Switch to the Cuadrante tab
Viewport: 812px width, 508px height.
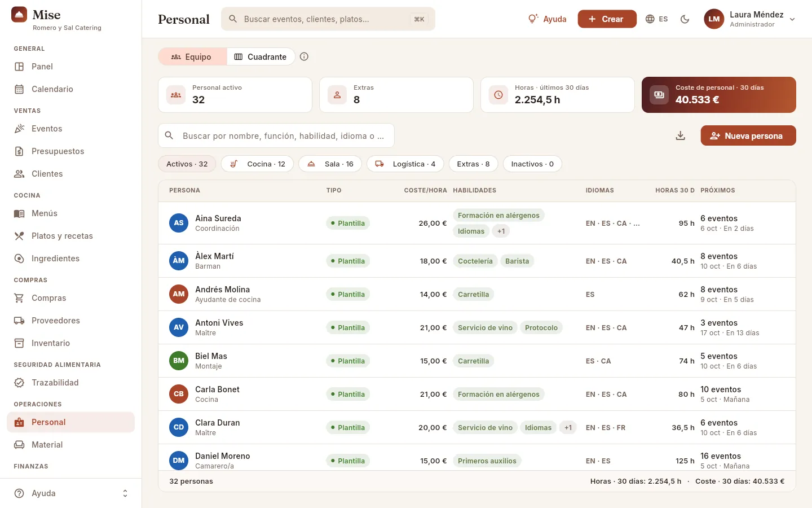click(261, 56)
